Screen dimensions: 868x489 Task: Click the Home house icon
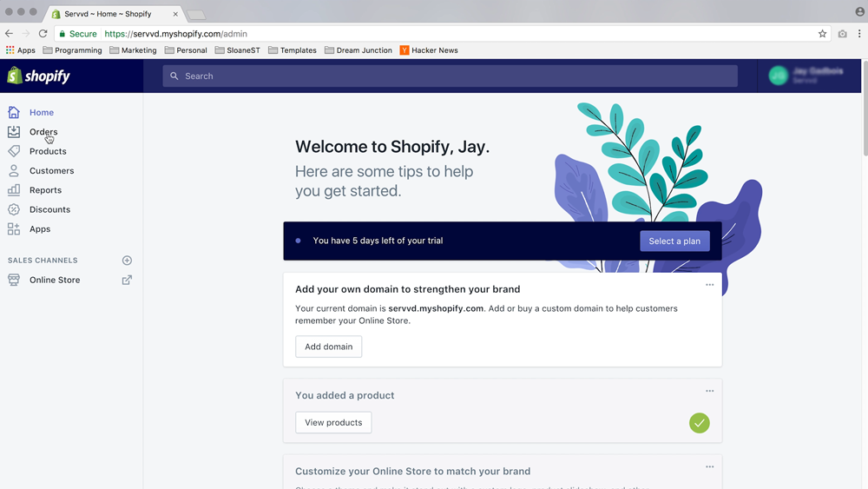(x=14, y=112)
